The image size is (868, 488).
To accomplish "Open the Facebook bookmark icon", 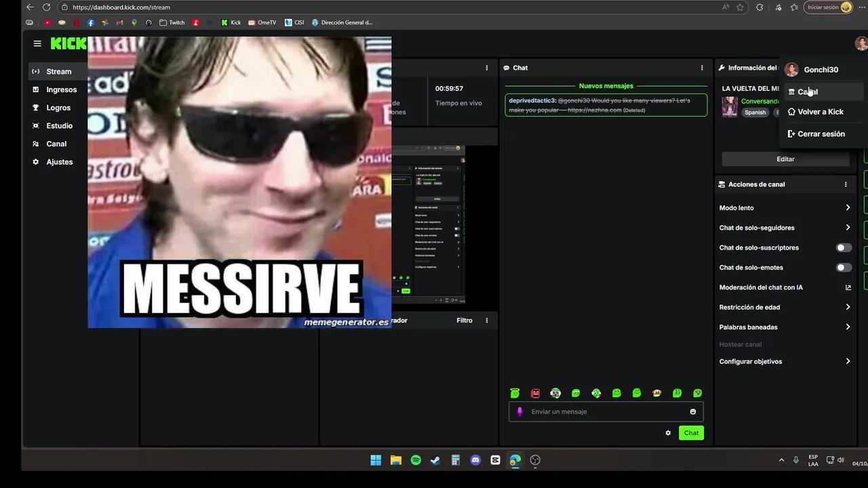I will (x=91, y=22).
